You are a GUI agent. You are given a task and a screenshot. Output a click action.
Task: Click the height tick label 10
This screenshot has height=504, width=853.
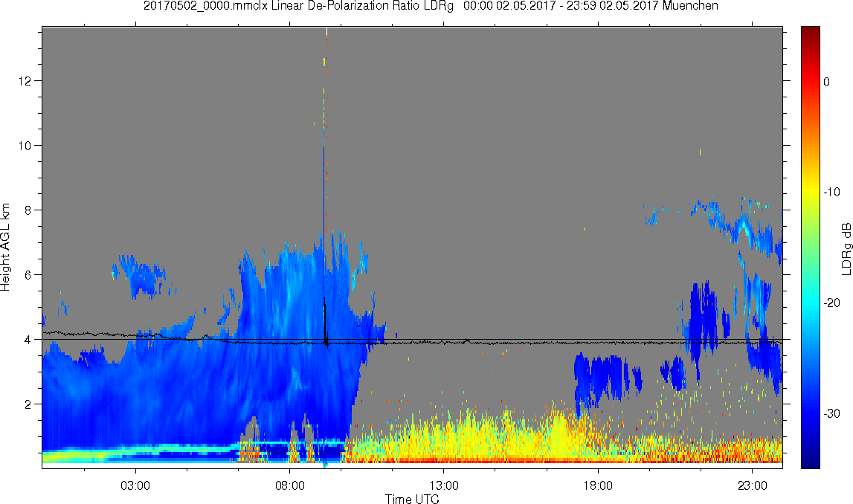click(x=25, y=146)
